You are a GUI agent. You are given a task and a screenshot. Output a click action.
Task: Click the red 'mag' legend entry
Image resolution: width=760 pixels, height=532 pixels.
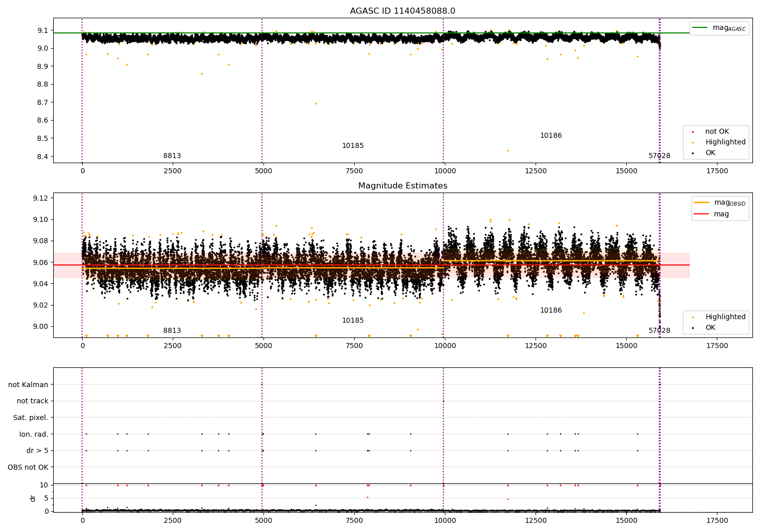712,214
